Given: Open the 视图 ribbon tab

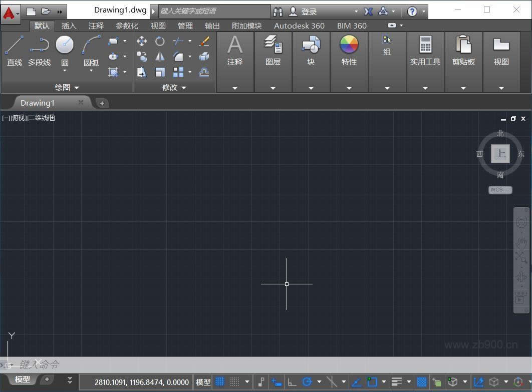Looking at the screenshot, I should [x=158, y=26].
